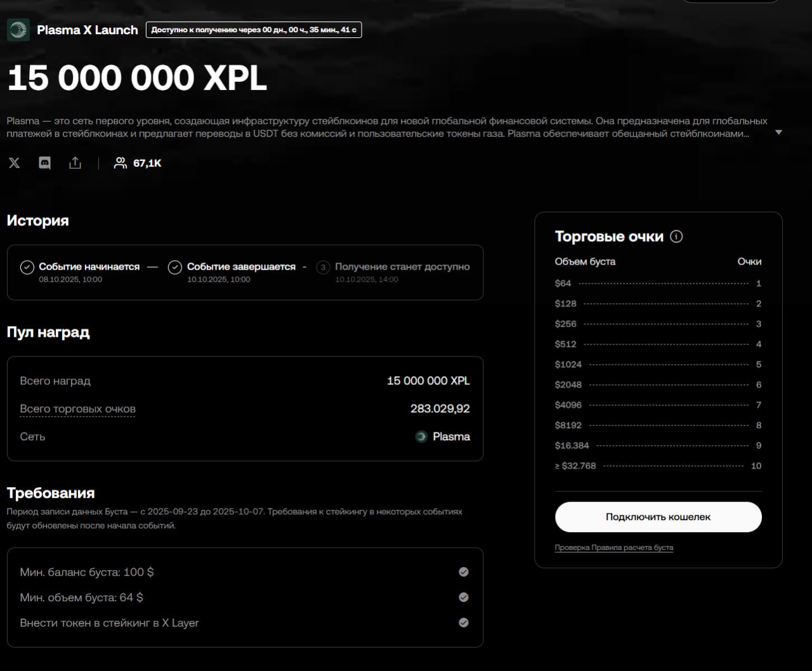Expand the project description with the arrow
Image resolution: width=812 pixels, height=671 pixels.
coord(778,133)
